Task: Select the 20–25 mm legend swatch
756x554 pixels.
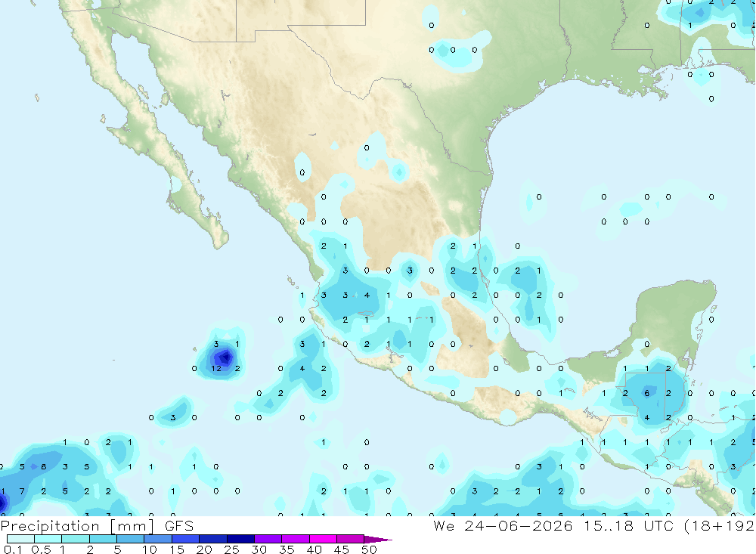Action: point(212,539)
